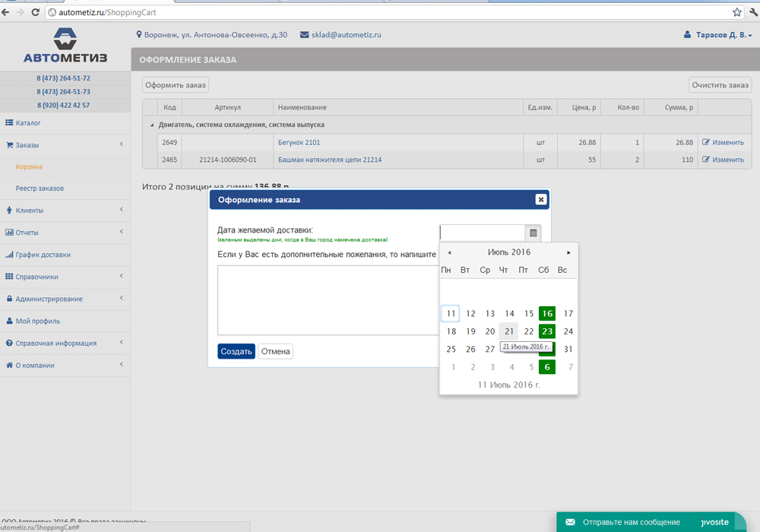Open График доставки in sidebar
The height and width of the screenshot is (532, 760).
pyautogui.click(x=43, y=255)
